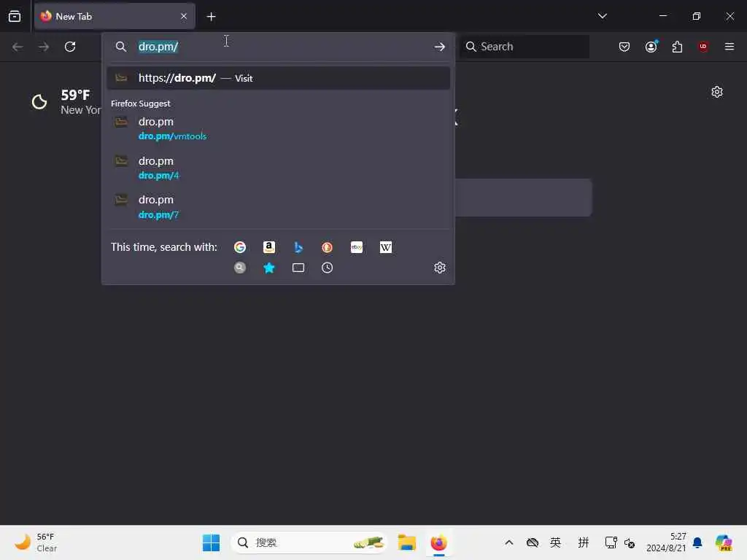Screen dimensions: 747x560
Task: Search open tabs via tab icon
Action: coord(298,268)
